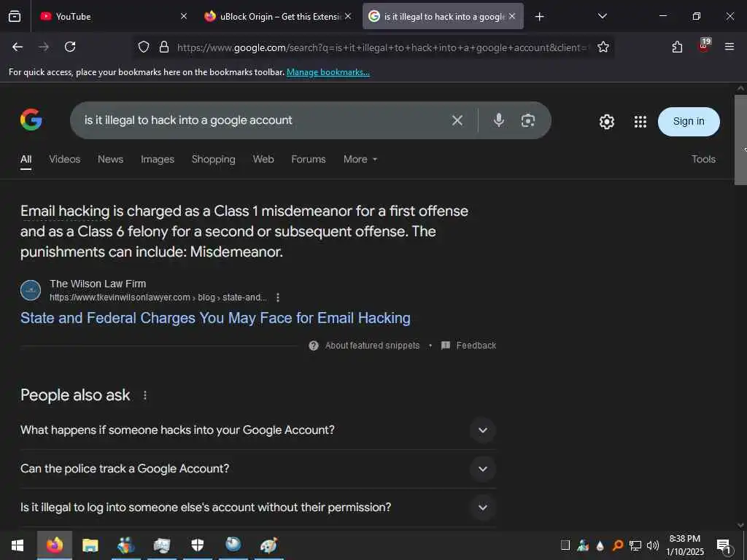Screen dimensions: 747x560
Task: Click Firefox icon on taskbar
Action: pyautogui.click(x=54, y=545)
